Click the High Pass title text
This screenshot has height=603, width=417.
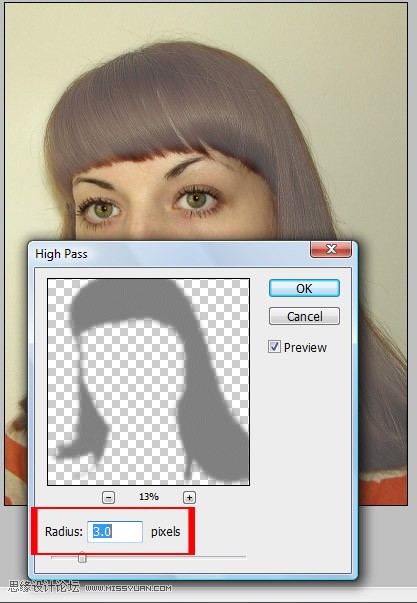61,254
